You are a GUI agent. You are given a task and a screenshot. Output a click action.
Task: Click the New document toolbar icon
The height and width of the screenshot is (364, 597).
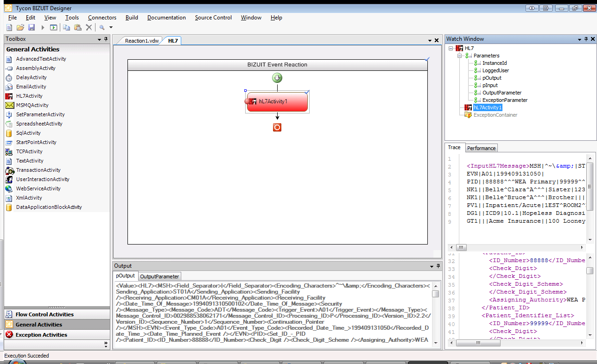point(9,28)
